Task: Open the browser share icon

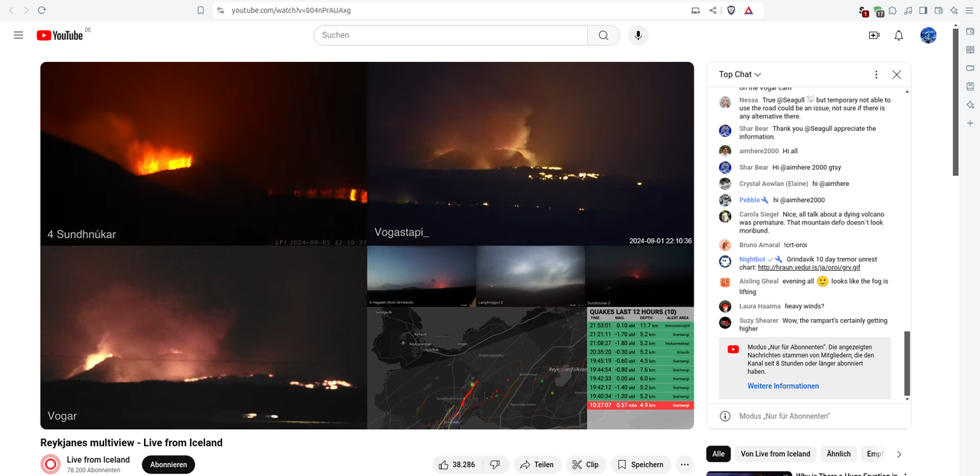Action: (x=713, y=10)
